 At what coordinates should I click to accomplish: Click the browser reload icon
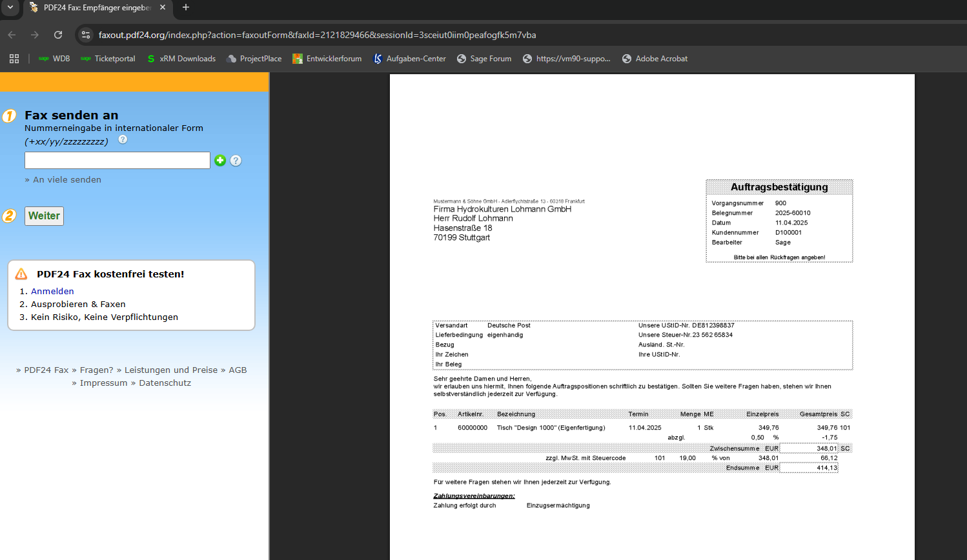[58, 35]
